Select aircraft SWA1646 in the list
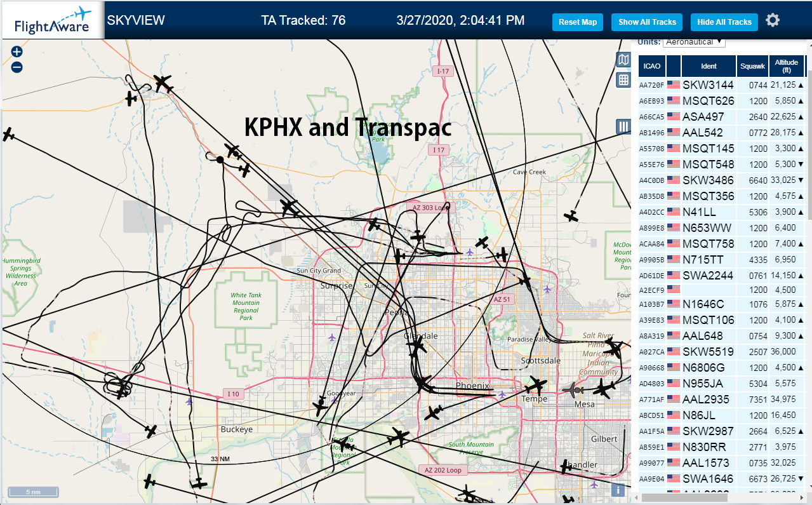 (x=708, y=479)
